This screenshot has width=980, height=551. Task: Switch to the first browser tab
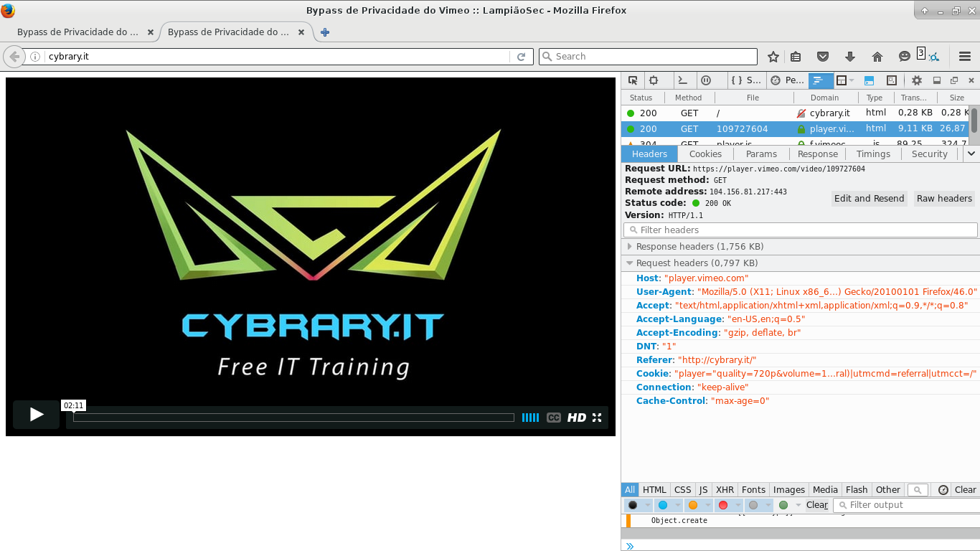pyautogui.click(x=78, y=32)
